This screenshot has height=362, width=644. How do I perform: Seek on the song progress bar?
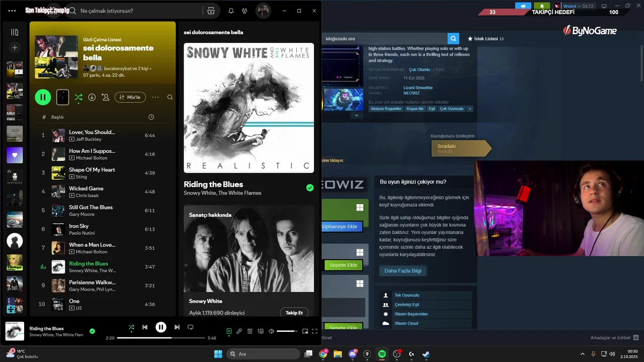pos(160,338)
